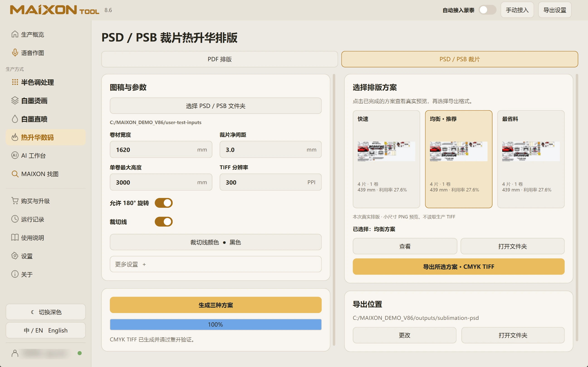
Task: Click the 单卷最大高度 3000 field
Action: pos(161,182)
